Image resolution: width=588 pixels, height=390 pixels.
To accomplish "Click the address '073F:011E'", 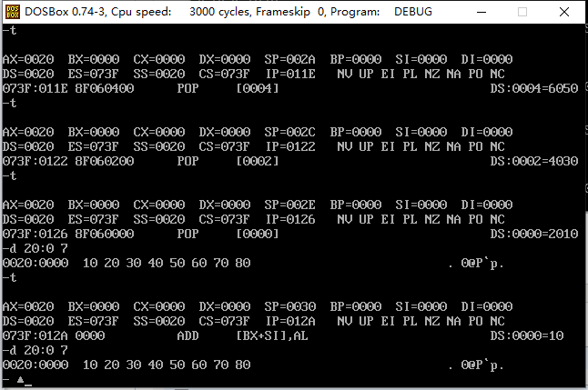I will pos(35,88).
